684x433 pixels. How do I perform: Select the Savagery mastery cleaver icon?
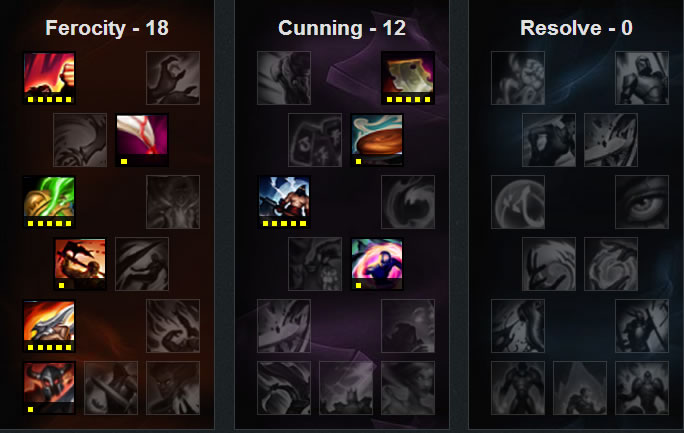click(408, 78)
